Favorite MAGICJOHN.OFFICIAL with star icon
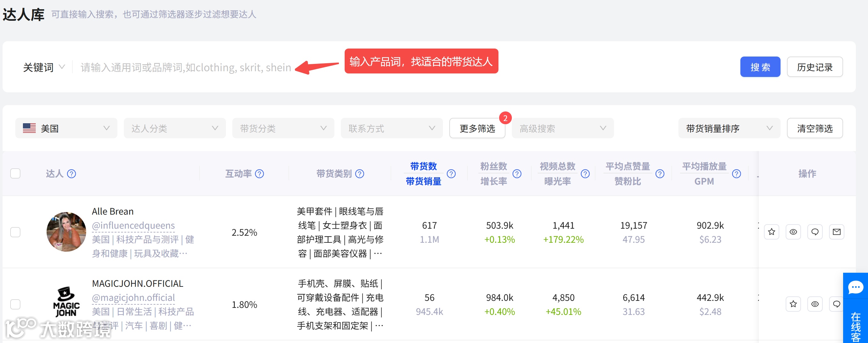The height and width of the screenshot is (343, 868). [793, 304]
